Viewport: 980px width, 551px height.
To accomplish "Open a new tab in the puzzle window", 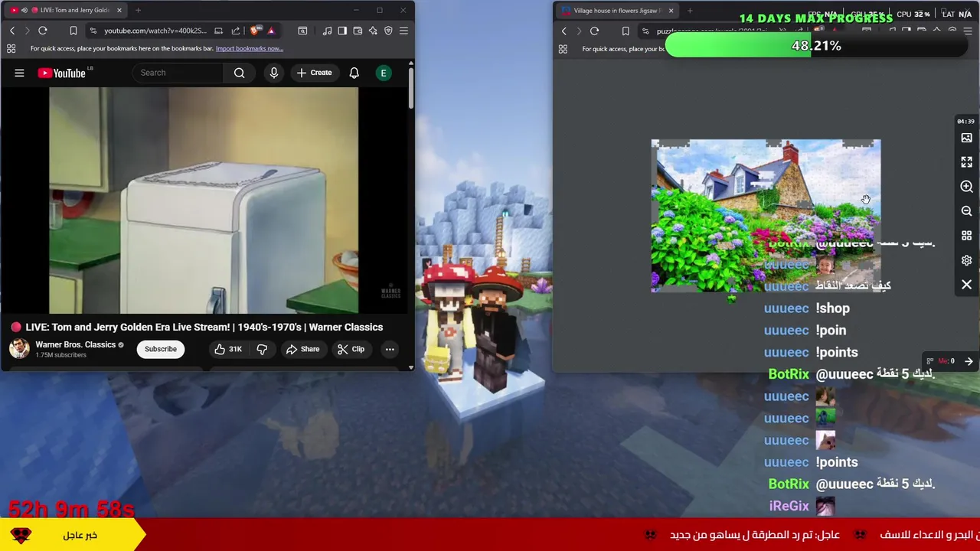I will pyautogui.click(x=690, y=11).
